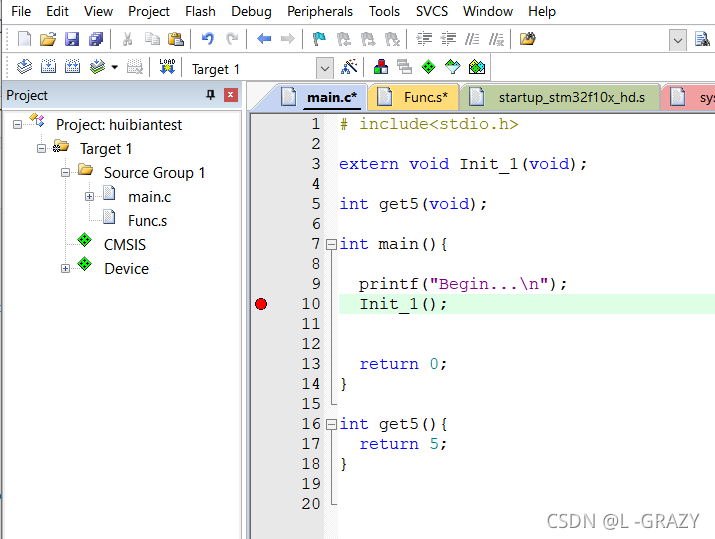Open the View menu
The width and height of the screenshot is (715, 539).
[x=98, y=11]
